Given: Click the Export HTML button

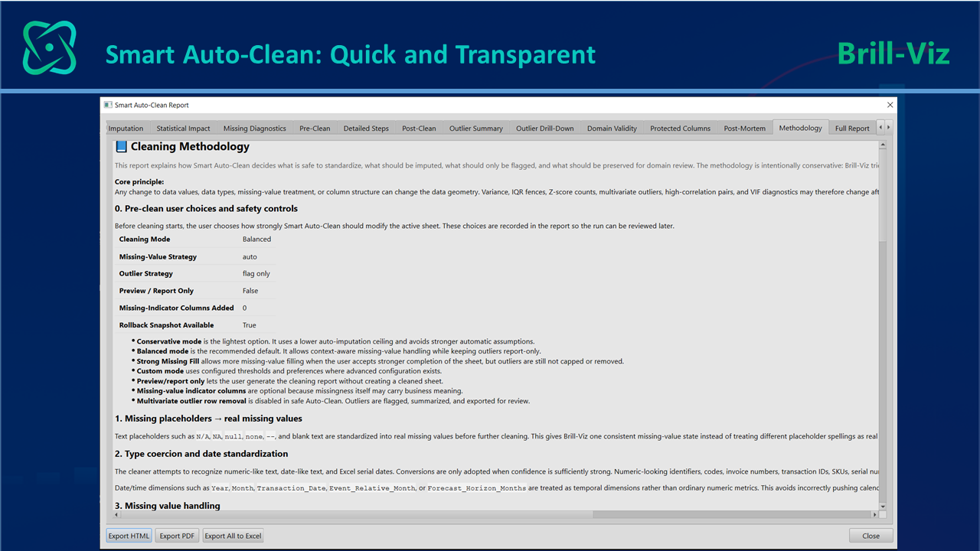Looking at the screenshot, I should pyautogui.click(x=129, y=536).
